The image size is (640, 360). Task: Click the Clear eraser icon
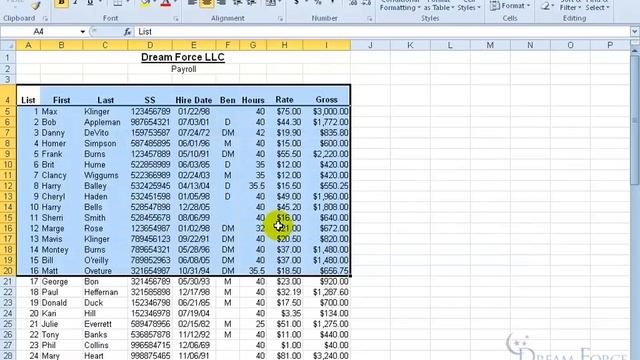(546, 6)
